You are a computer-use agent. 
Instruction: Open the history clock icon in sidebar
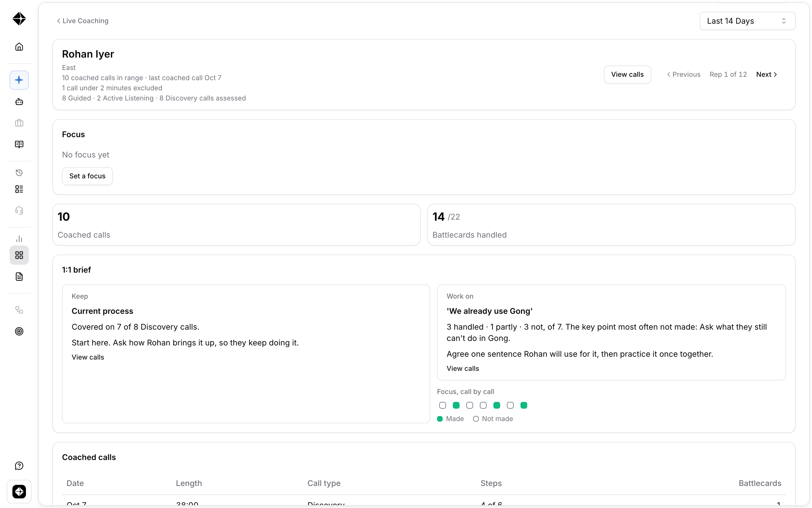coord(19,173)
